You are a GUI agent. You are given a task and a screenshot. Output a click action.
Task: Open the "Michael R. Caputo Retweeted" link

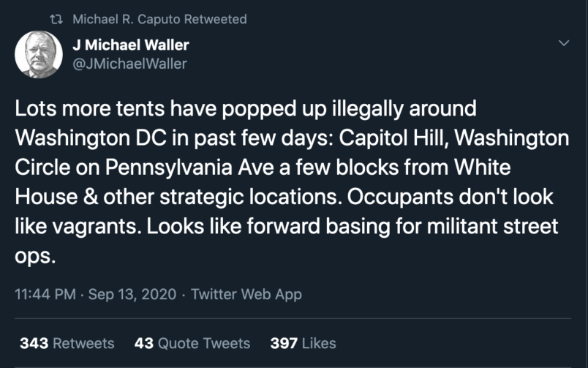[159, 19]
